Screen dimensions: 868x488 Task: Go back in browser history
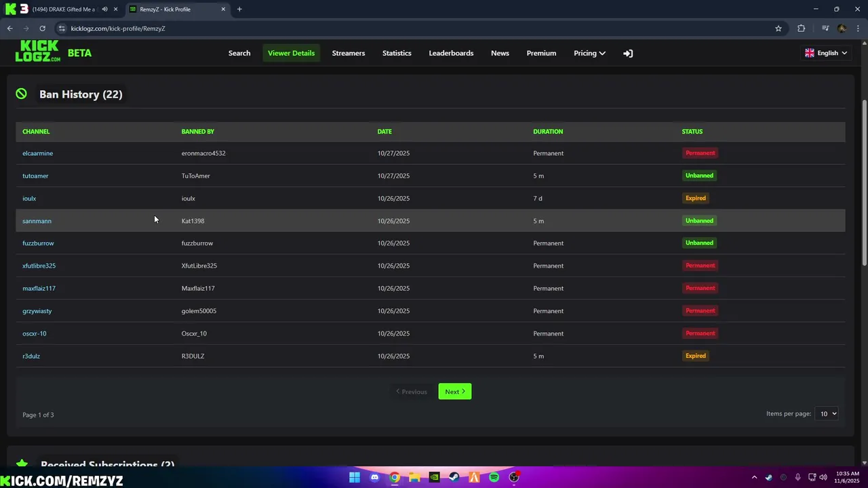[x=9, y=28]
